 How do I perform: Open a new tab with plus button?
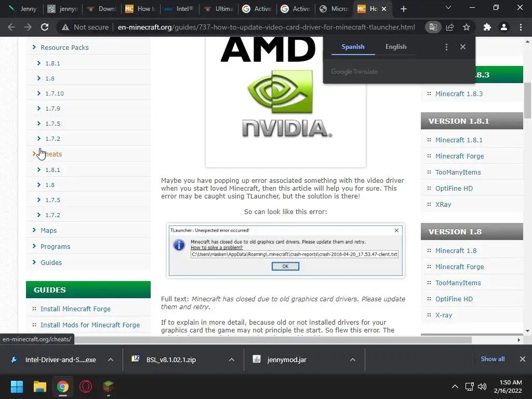[x=403, y=9]
